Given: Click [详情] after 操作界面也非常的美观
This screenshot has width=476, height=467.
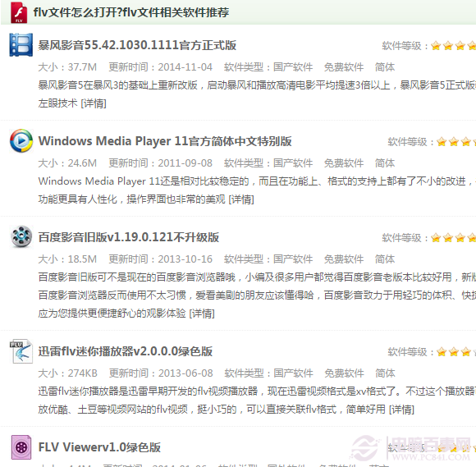Looking at the screenshot, I should tap(241, 199).
